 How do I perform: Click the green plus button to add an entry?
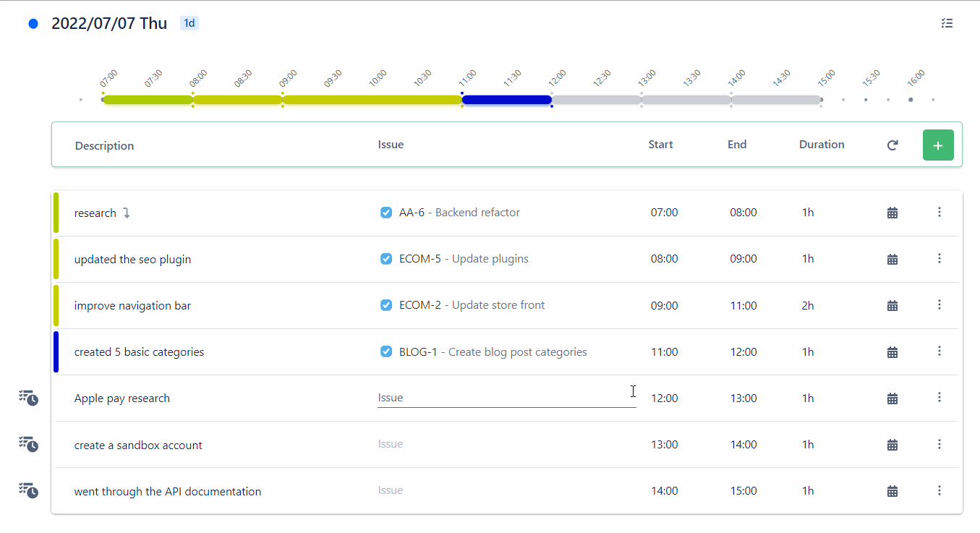(938, 145)
